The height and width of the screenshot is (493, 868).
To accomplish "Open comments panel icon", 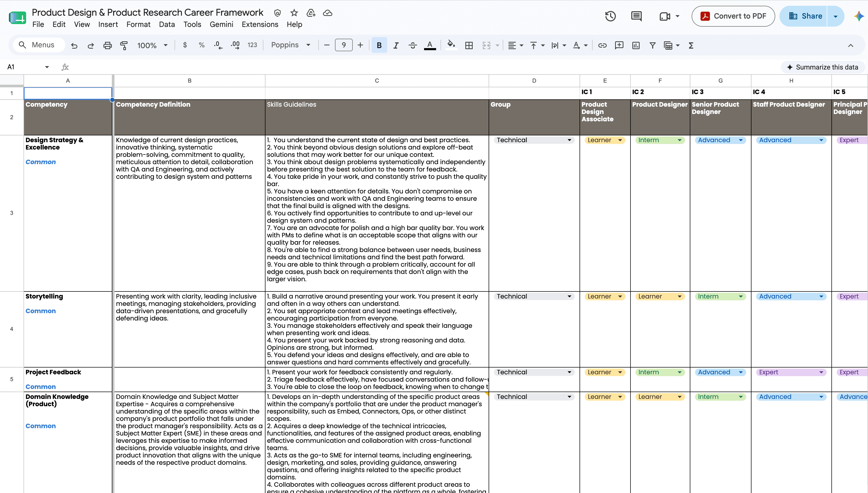I will tap(636, 16).
